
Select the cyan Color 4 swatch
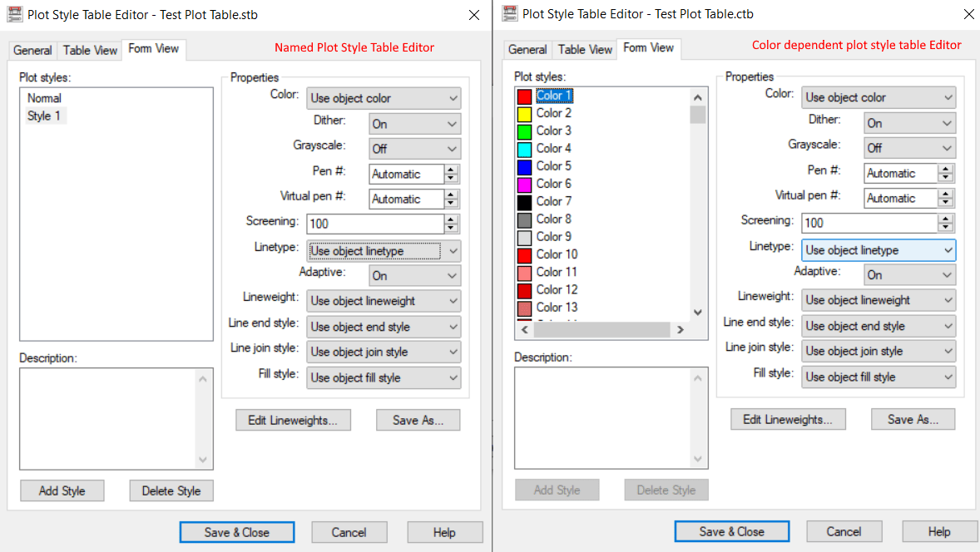[x=524, y=149]
